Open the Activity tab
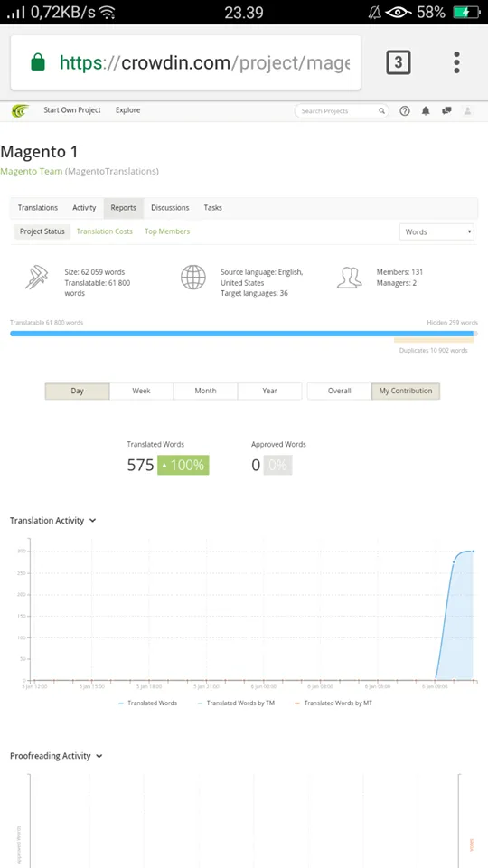The image size is (488, 868). [84, 208]
